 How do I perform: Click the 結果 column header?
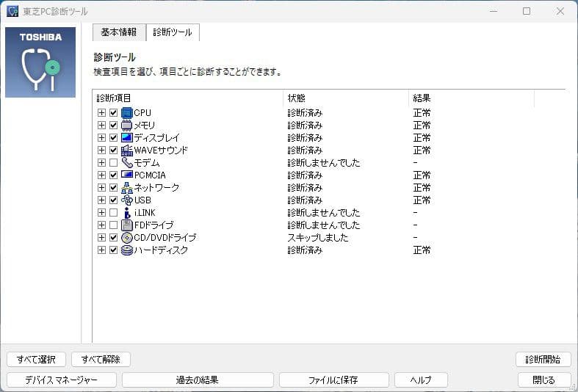point(472,98)
